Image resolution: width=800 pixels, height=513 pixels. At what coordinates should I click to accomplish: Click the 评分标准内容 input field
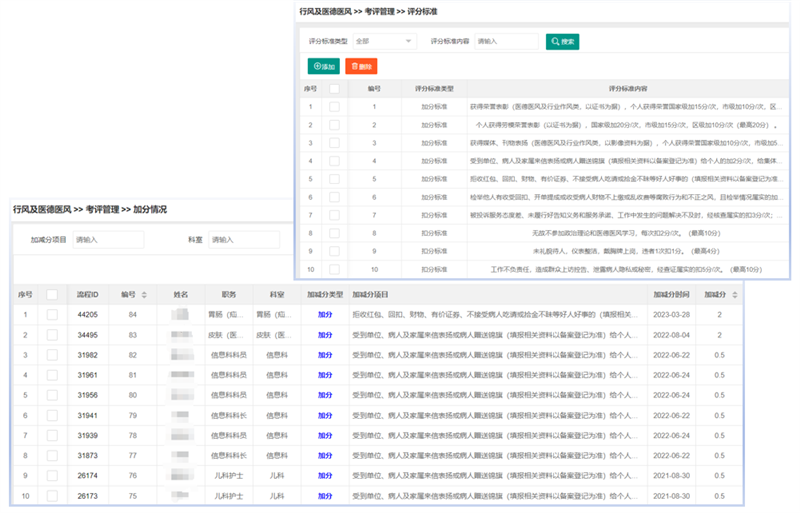pos(505,42)
